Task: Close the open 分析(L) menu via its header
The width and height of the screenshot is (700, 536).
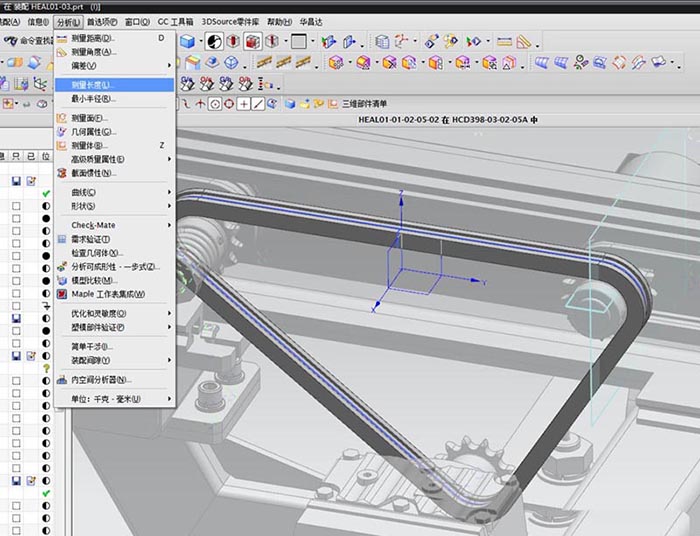Action: 68,22
